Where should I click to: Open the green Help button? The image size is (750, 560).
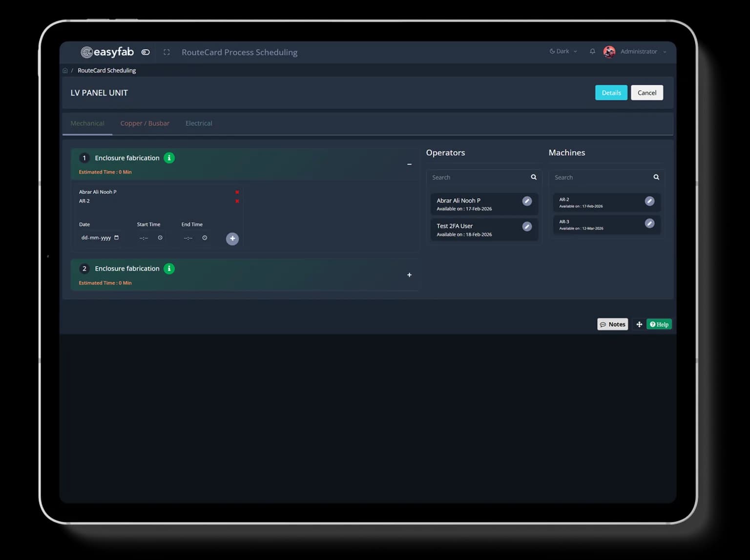(659, 324)
